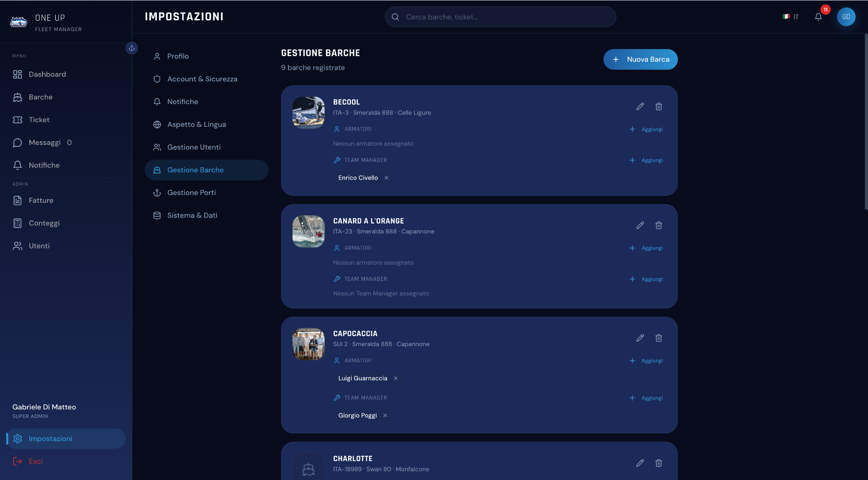868x480 pixels.
Task: Select Impostazioni in the sidebar
Action: pos(66,438)
